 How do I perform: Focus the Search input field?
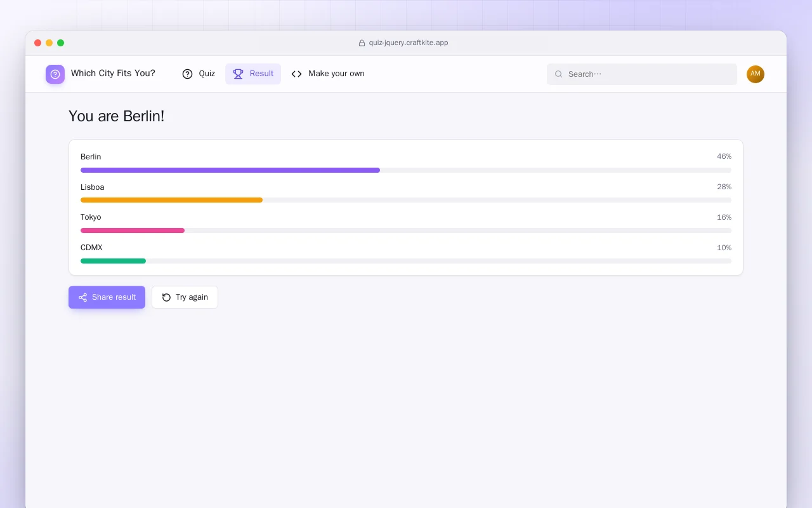[x=642, y=74]
